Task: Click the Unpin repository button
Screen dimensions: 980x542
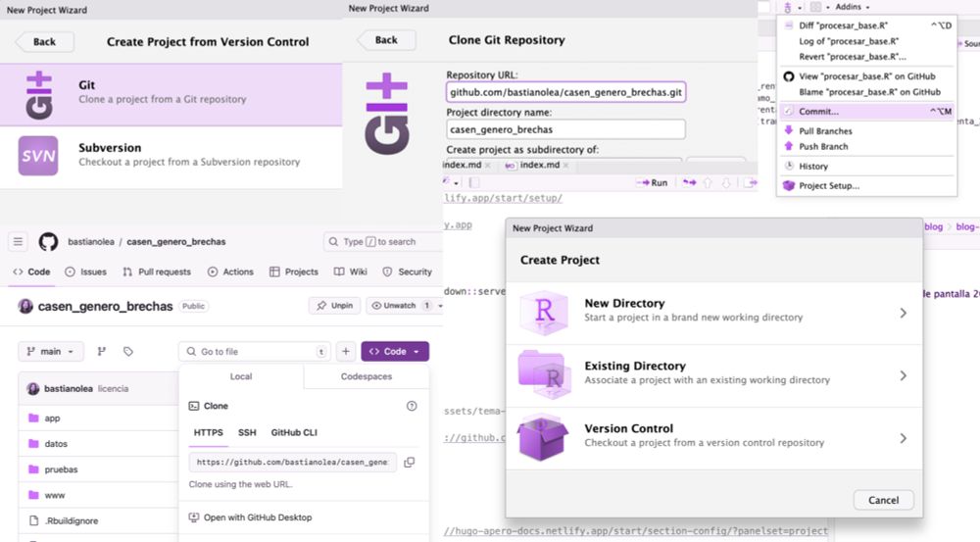Action: point(334,306)
